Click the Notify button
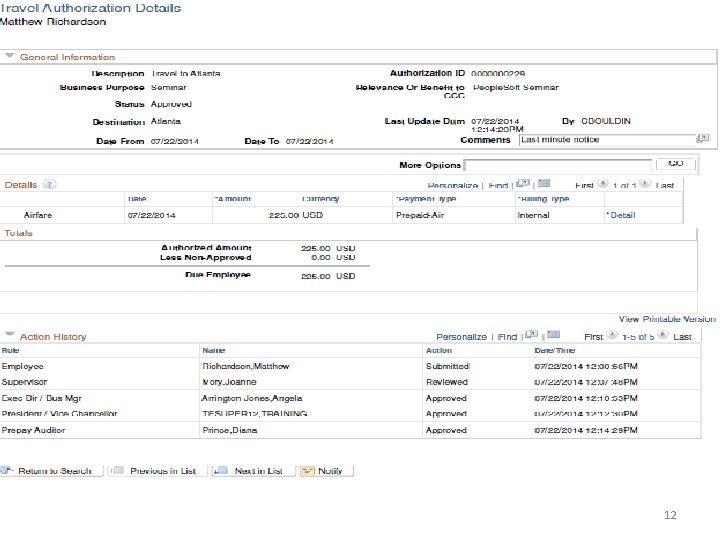The width and height of the screenshot is (720, 540). [326, 471]
